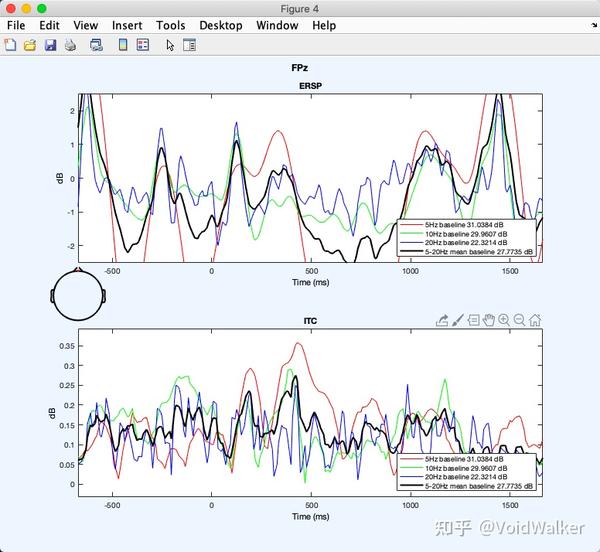The image size is (600, 552).
Task: Open the View menu
Action: (x=86, y=25)
